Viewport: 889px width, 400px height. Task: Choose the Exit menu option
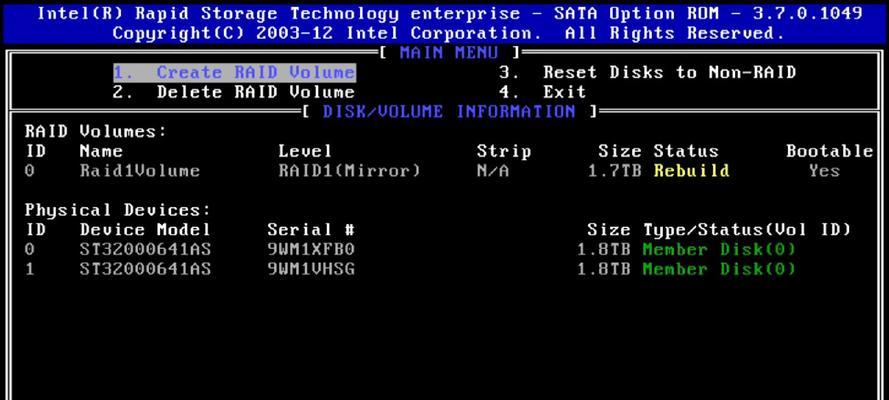pos(543,92)
